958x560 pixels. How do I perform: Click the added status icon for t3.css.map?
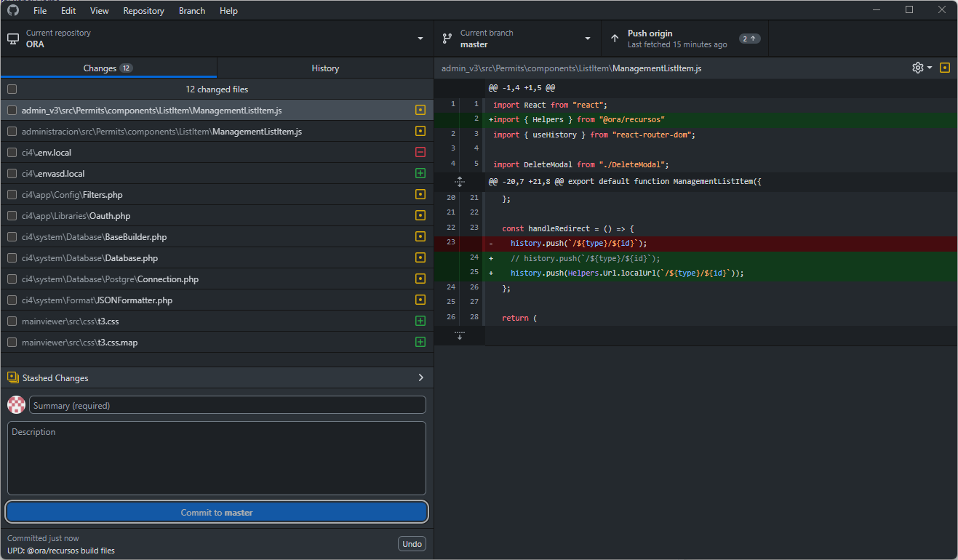420,343
